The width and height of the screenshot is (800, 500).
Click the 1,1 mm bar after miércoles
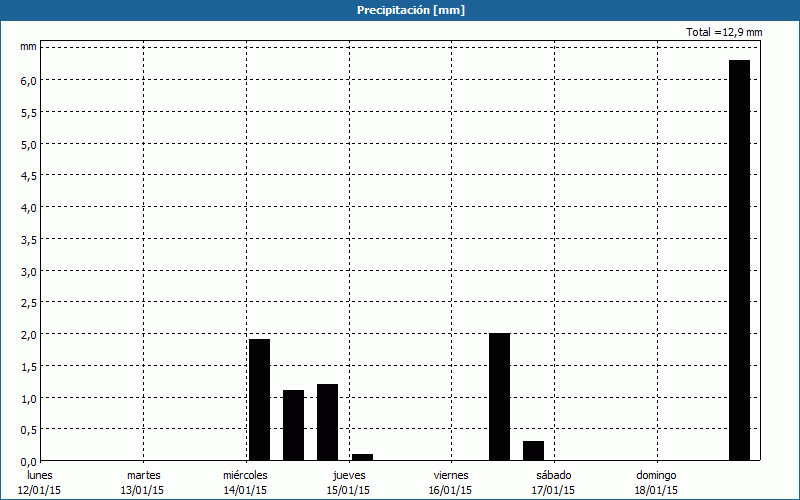293,425
